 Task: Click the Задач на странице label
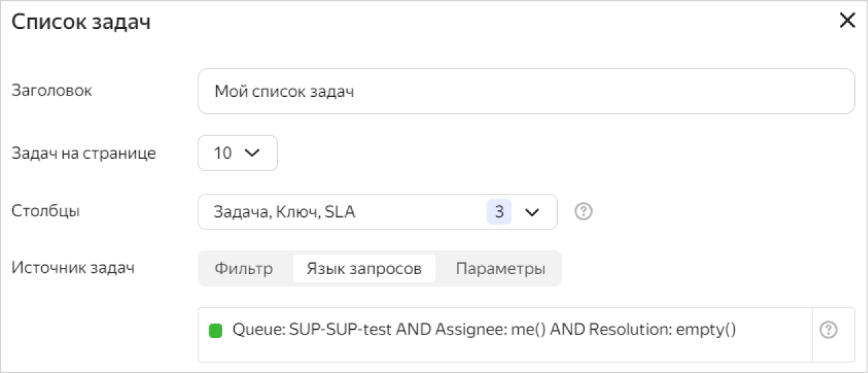[84, 153]
